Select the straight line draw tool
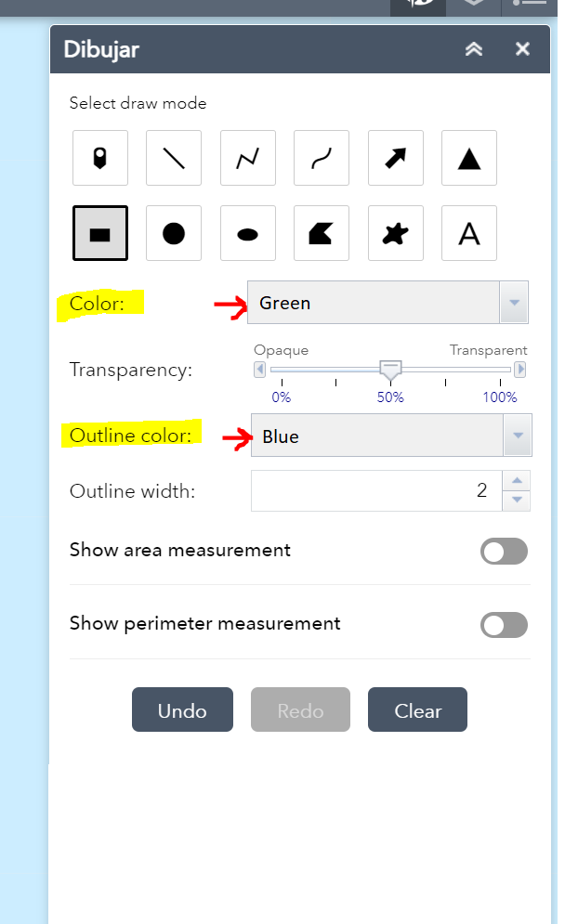 click(174, 159)
